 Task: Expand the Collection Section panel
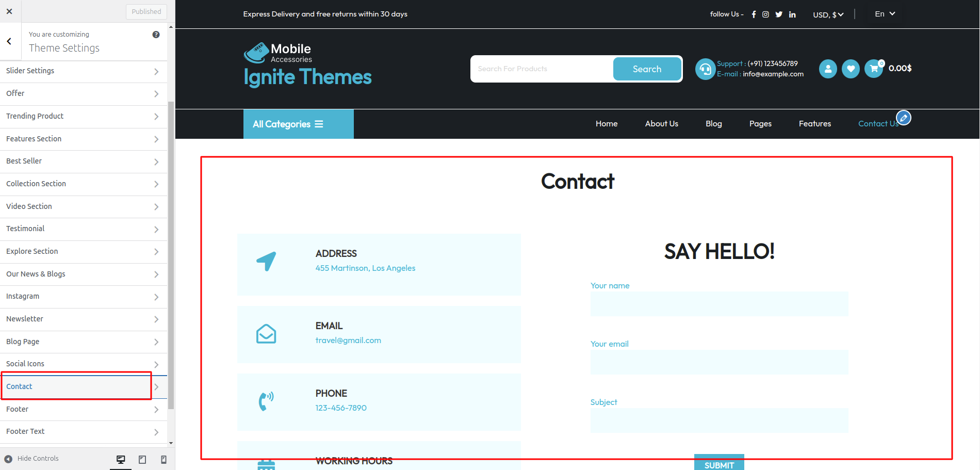(x=84, y=184)
